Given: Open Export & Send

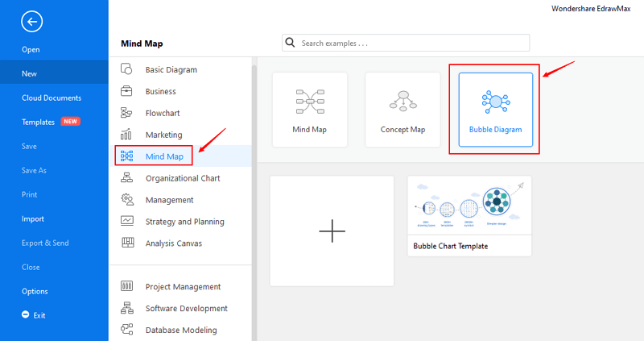Looking at the screenshot, I should 45,243.
